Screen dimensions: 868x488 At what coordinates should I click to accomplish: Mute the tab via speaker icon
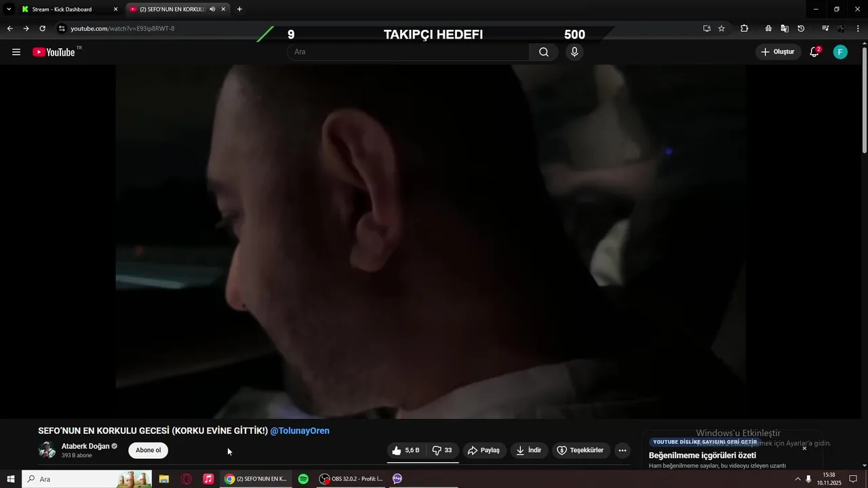(212, 9)
